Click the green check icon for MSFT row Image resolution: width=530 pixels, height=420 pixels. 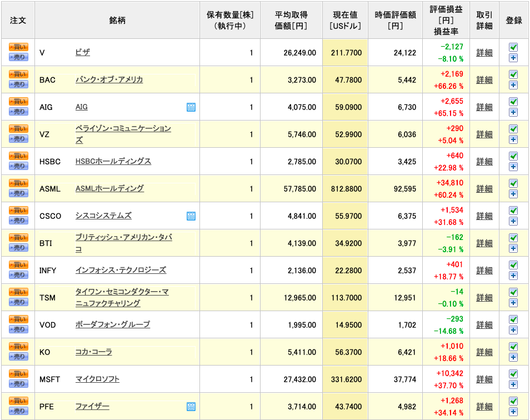tap(513, 374)
